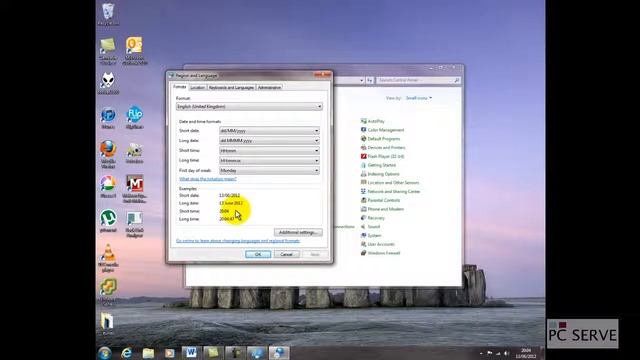Open the First day of week dropdown
This screenshot has height=360, width=640.
point(269,170)
